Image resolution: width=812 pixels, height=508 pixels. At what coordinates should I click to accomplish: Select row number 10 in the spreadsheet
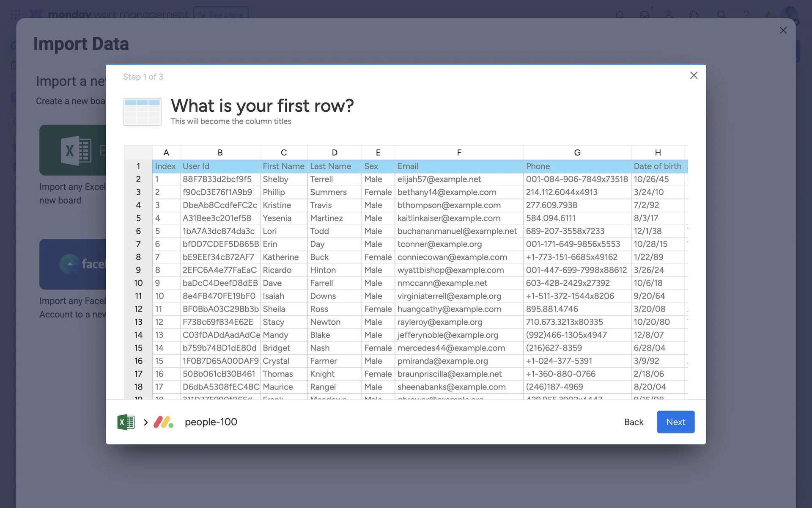coord(138,283)
